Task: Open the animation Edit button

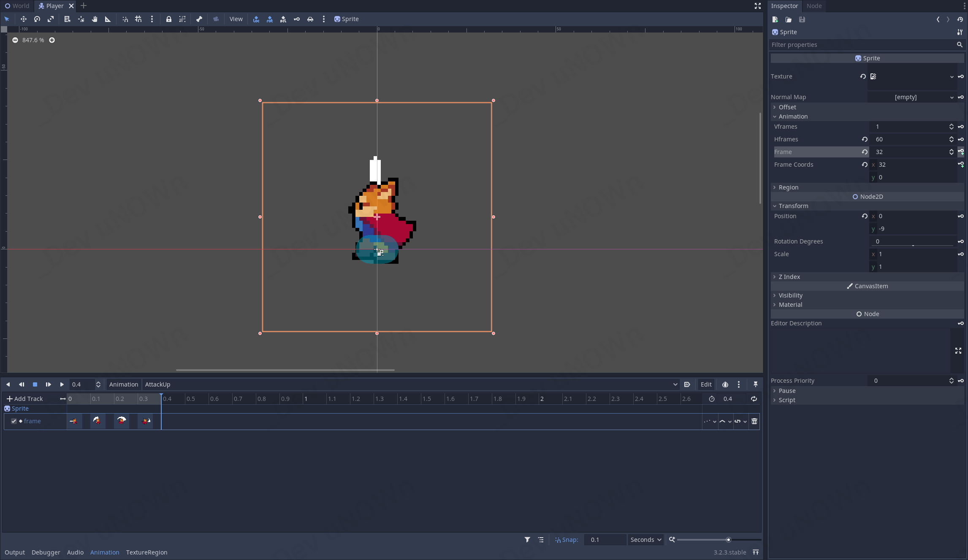Action: (x=706, y=384)
